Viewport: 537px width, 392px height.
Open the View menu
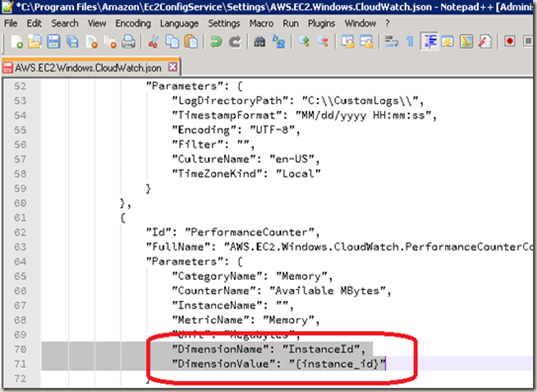[x=97, y=23]
